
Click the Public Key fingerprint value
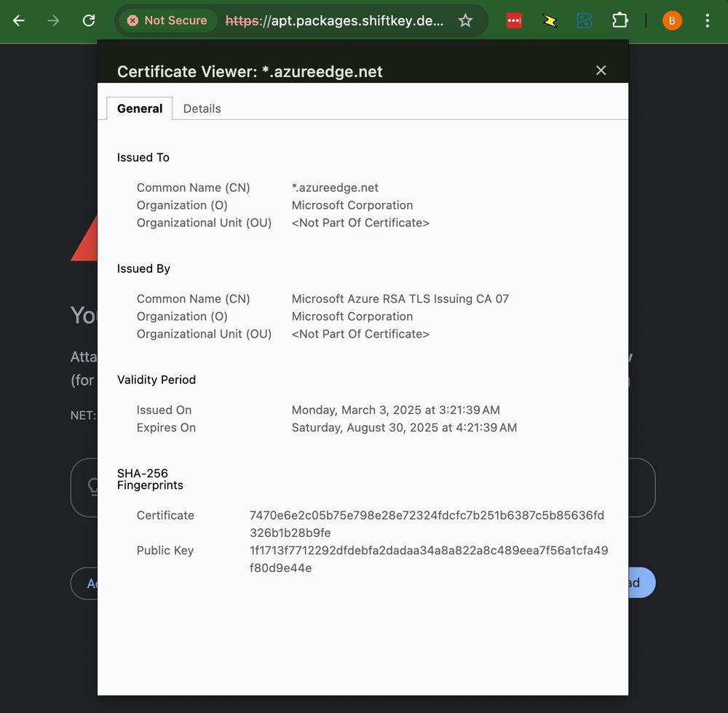coord(429,559)
